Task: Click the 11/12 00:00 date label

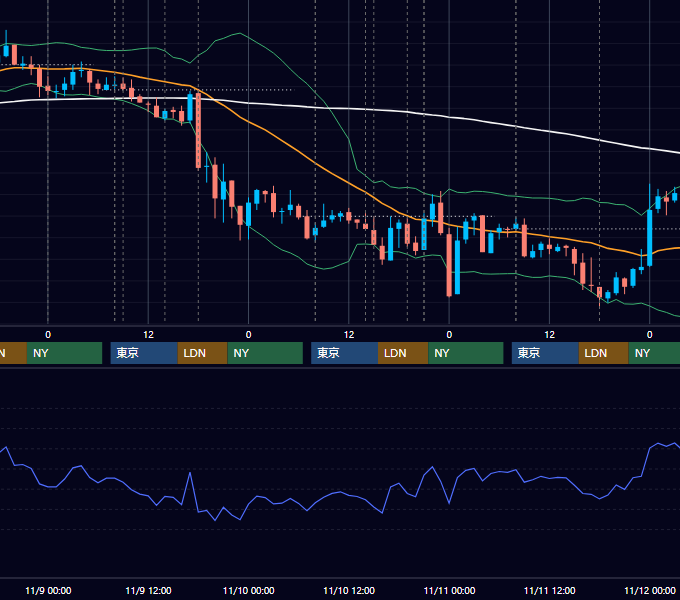Action: coord(650,590)
